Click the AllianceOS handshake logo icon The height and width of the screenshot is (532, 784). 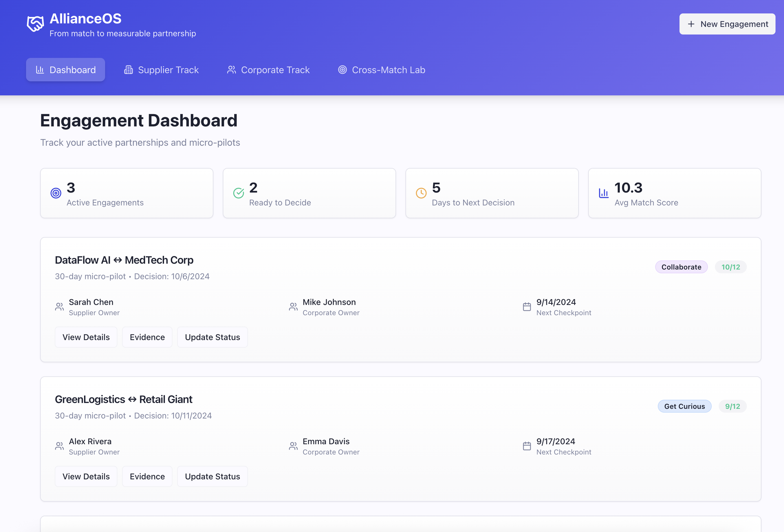(35, 24)
